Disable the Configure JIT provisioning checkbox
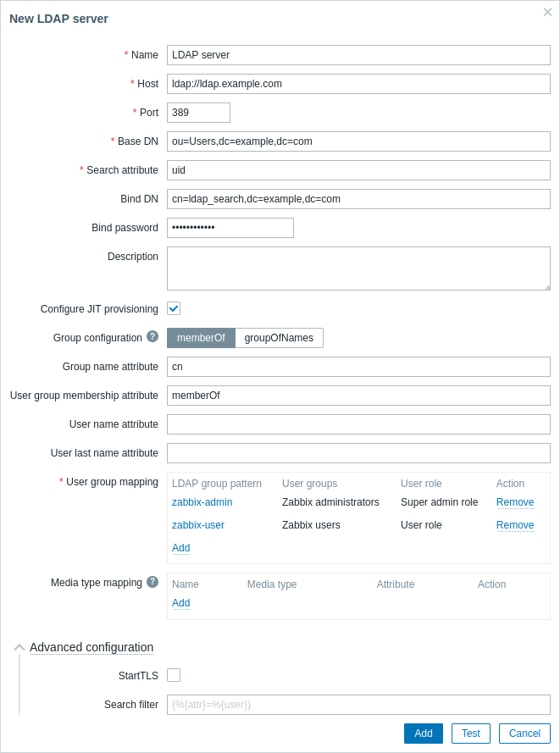Screen dimensions: 560x753 click(174, 308)
